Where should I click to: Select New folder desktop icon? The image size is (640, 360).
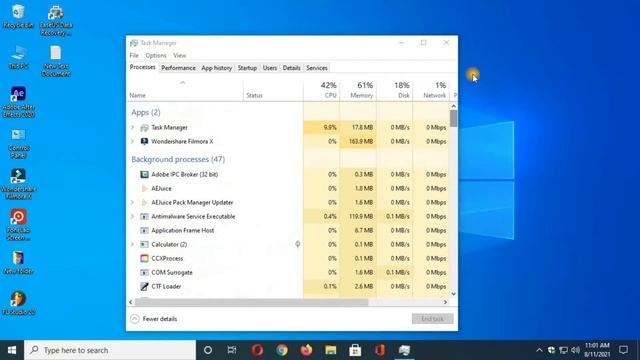click(x=18, y=262)
